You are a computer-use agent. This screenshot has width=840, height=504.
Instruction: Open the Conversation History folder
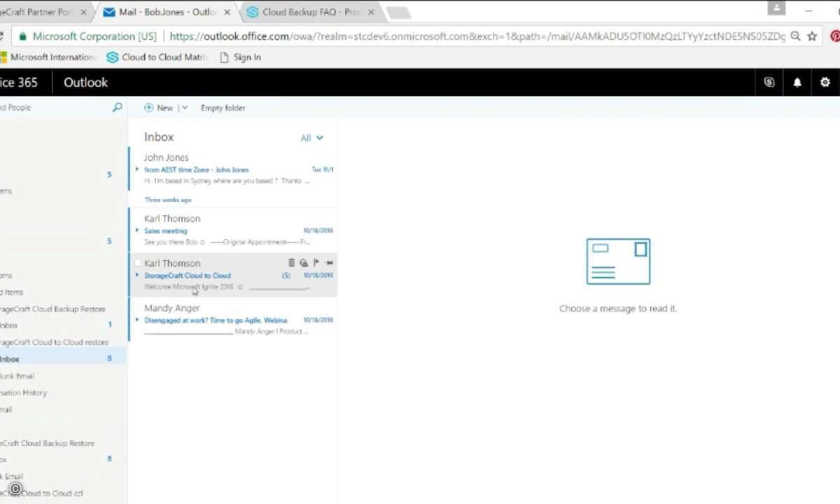(x=24, y=393)
